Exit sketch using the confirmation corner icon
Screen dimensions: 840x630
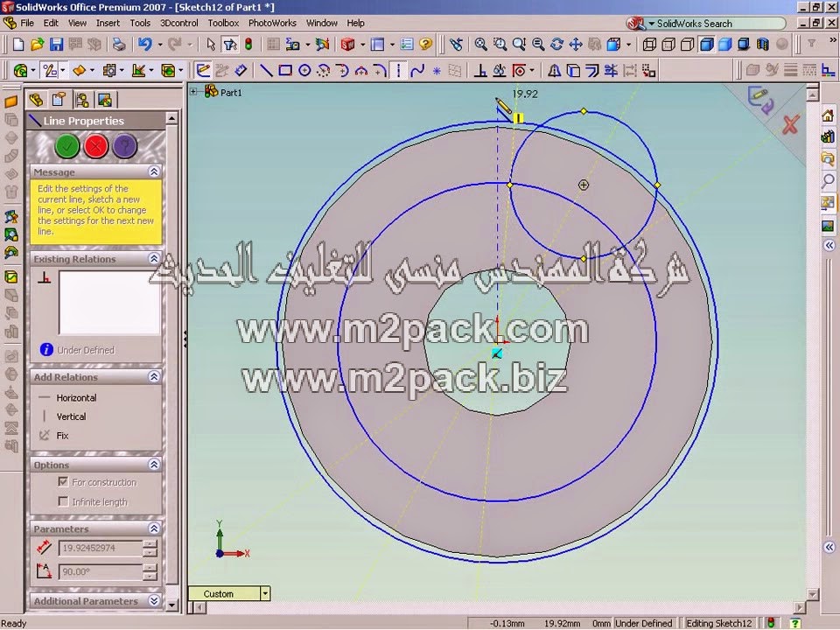(x=760, y=100)
